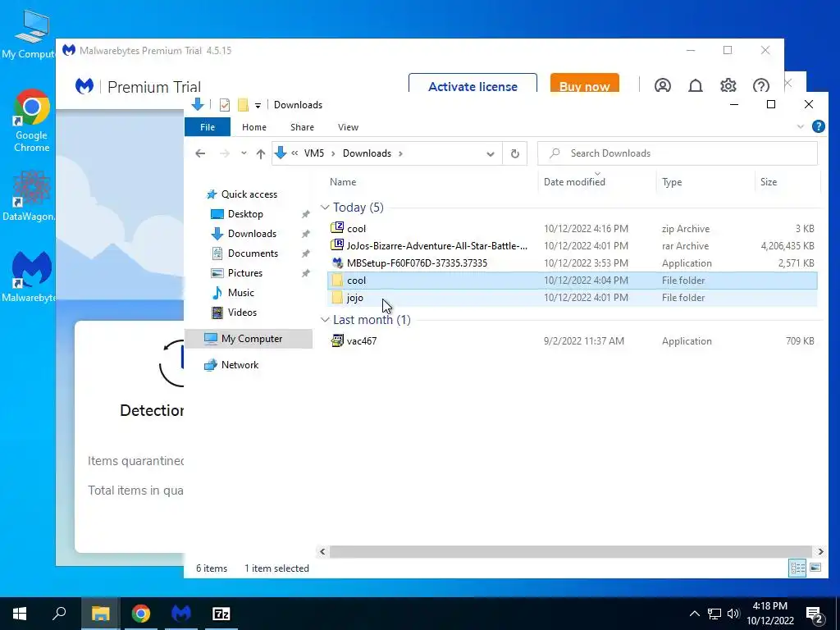Click the Downloads breadcrumb segment
This screenshot has height=630, width=840.
(367, 153)
